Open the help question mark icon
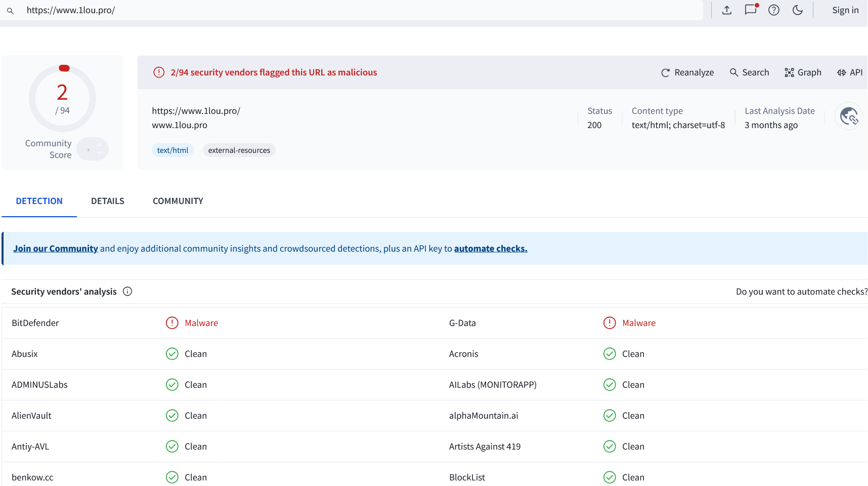The width and height of the screenshot is (868, 486). coord(774,10)
